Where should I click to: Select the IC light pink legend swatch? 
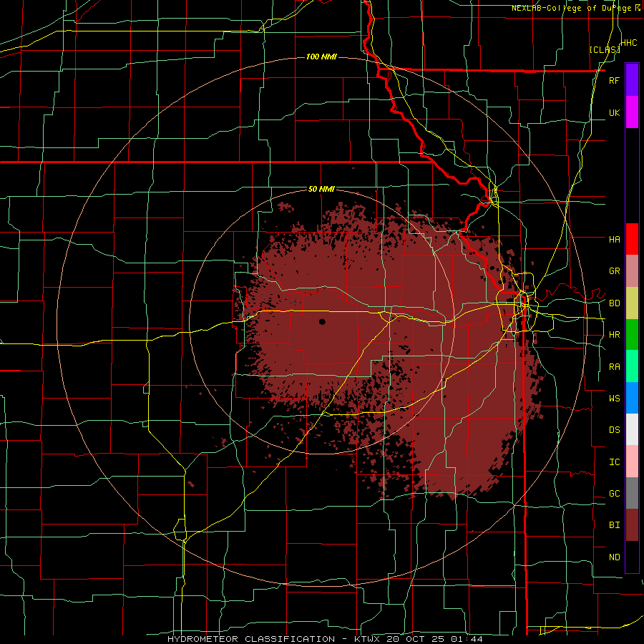632,462
